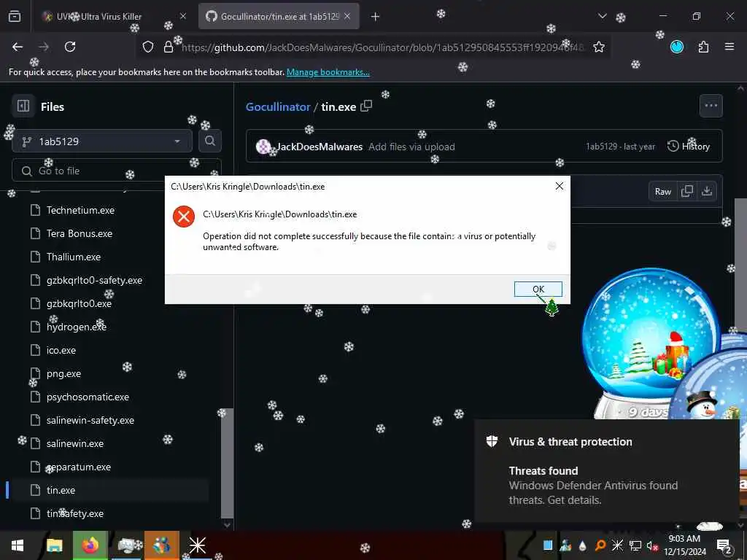This screenshot has height=560, width=747.
Task: Open a new browser tab
Action: (x=375, y=17)
